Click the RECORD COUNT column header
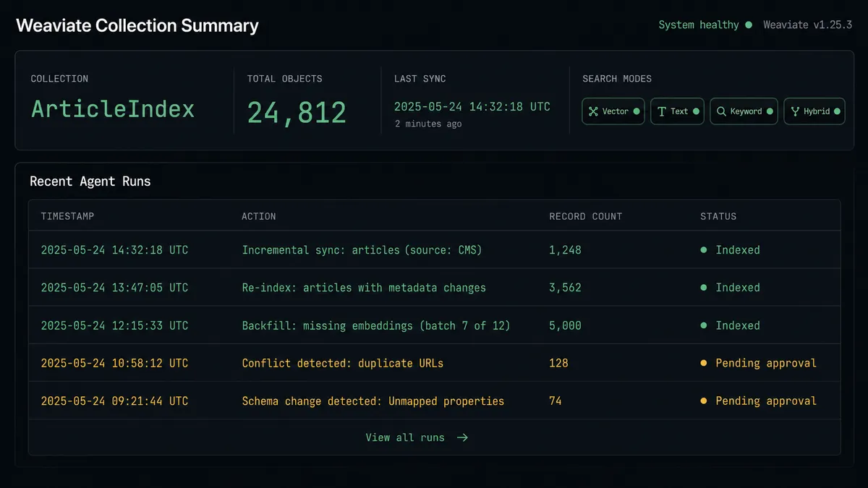The image size is (868, 488). click(585, 216)
